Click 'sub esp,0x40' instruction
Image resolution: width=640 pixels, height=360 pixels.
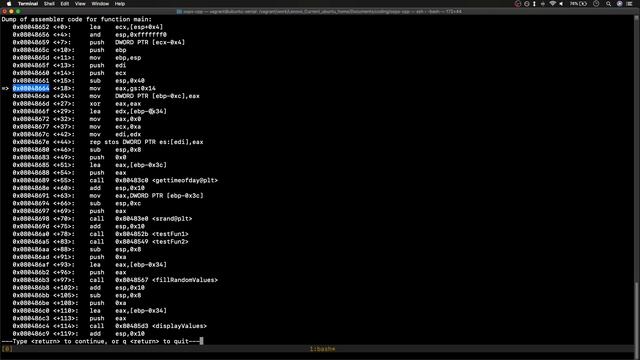coord(117,81)
